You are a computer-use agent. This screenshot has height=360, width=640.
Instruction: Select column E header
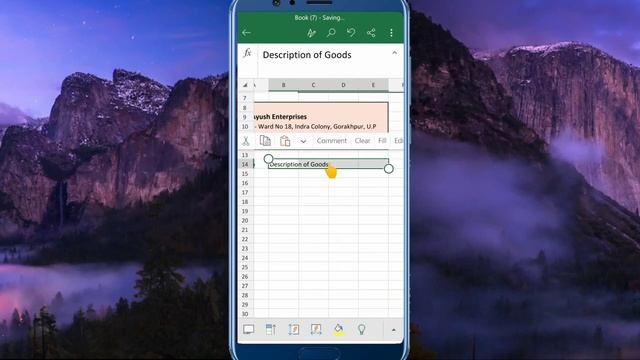(373, 85)
